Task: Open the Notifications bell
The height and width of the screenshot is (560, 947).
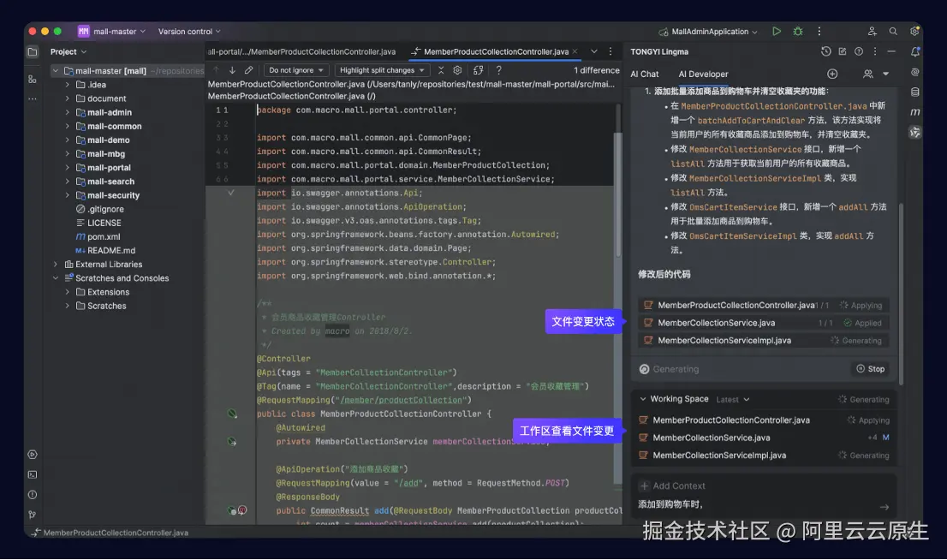Action: coord(915,52)
